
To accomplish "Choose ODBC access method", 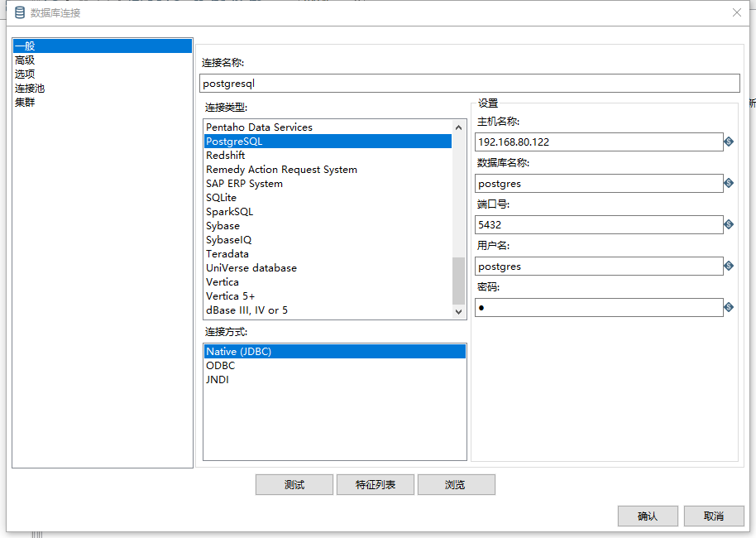I will tap(335, 365).
